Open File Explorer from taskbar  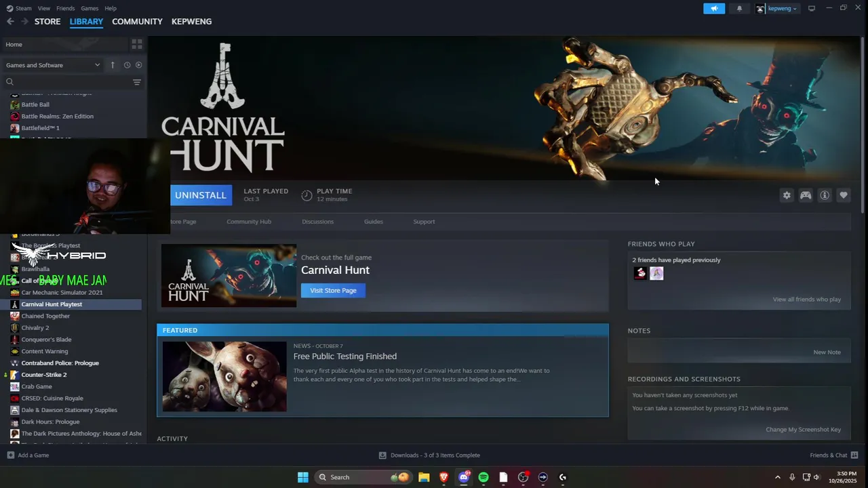click(x=424, y=477)
